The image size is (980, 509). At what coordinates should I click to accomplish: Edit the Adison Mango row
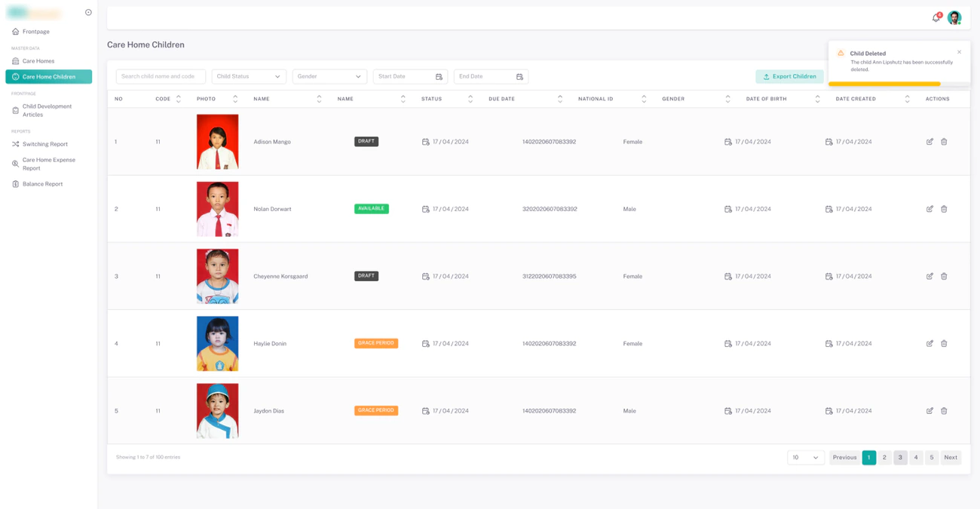(929, 142)
